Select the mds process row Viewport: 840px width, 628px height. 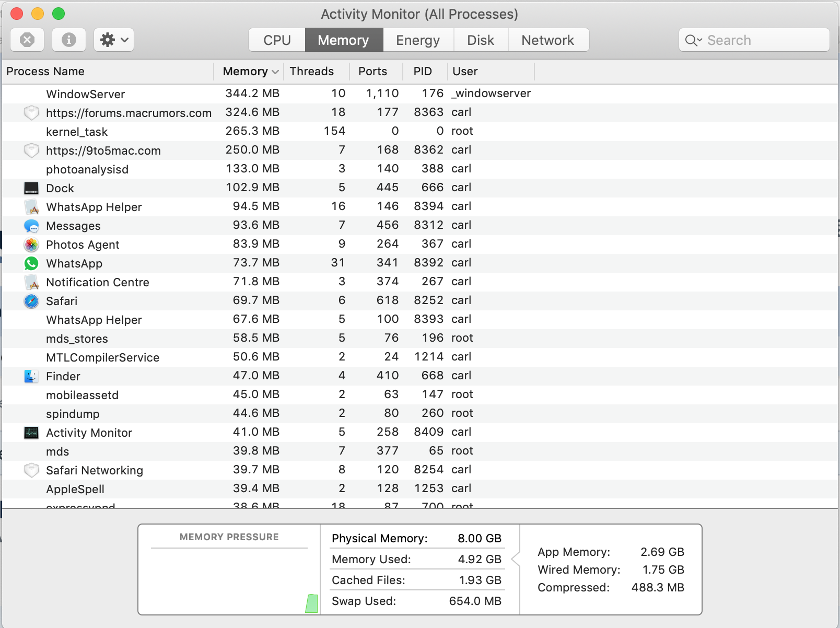420,451
